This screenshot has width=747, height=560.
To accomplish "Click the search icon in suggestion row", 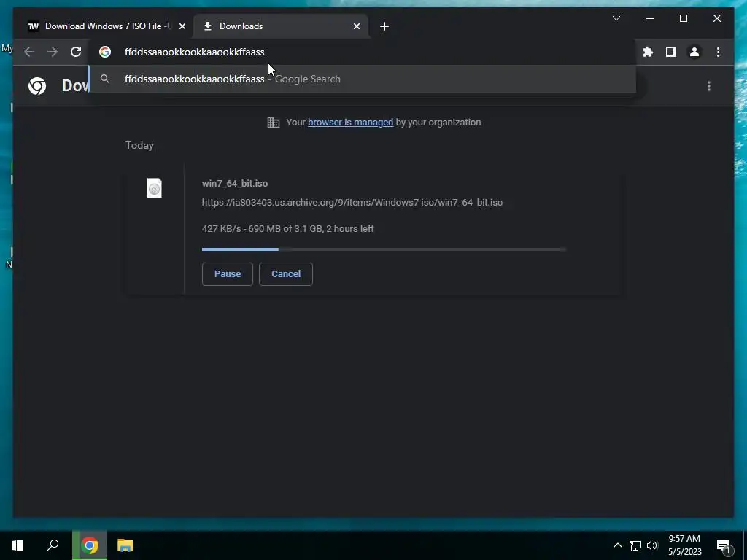I will [105, 79].
